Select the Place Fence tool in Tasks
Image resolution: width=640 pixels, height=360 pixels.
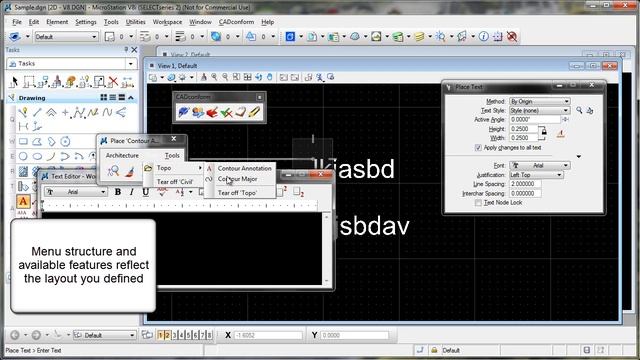[x=28, y=82]
